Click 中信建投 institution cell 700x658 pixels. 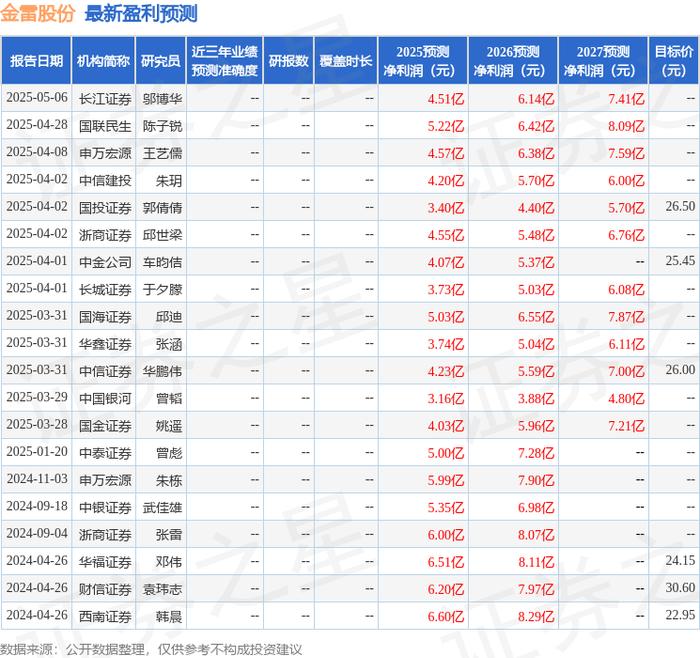pos(105,180)
